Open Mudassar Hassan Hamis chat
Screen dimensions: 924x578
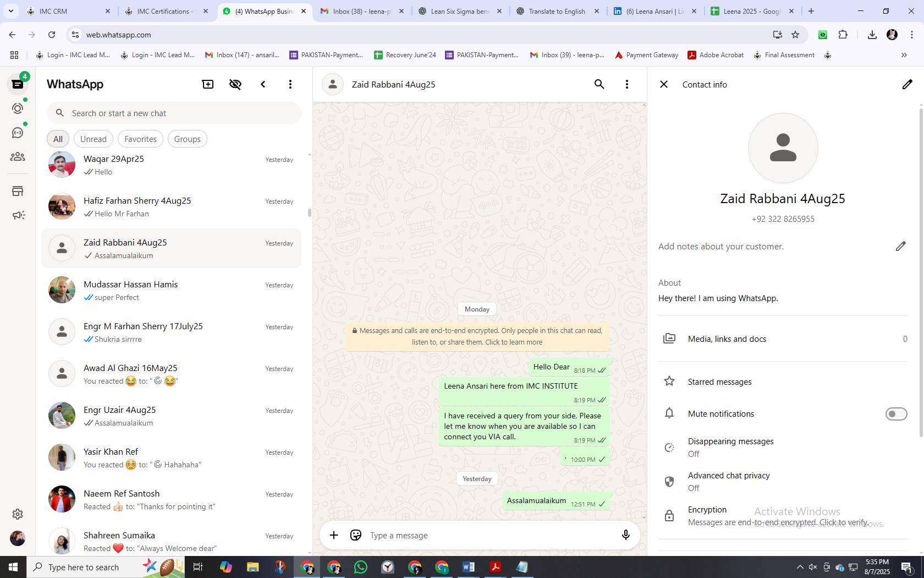click(171, 290)
